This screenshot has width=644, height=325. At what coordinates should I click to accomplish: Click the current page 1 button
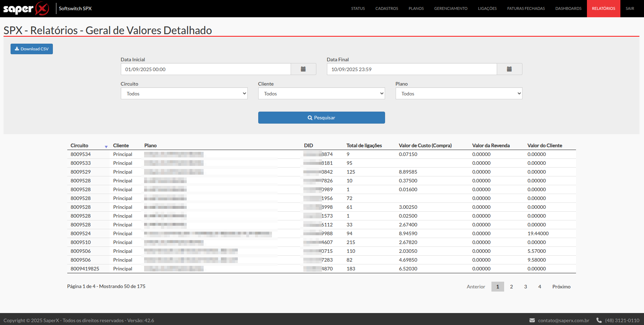[x=498, y=287]
